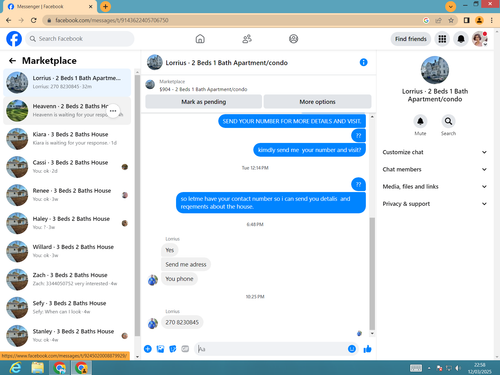Open conversation information (blue i icon)

(363, 62)
